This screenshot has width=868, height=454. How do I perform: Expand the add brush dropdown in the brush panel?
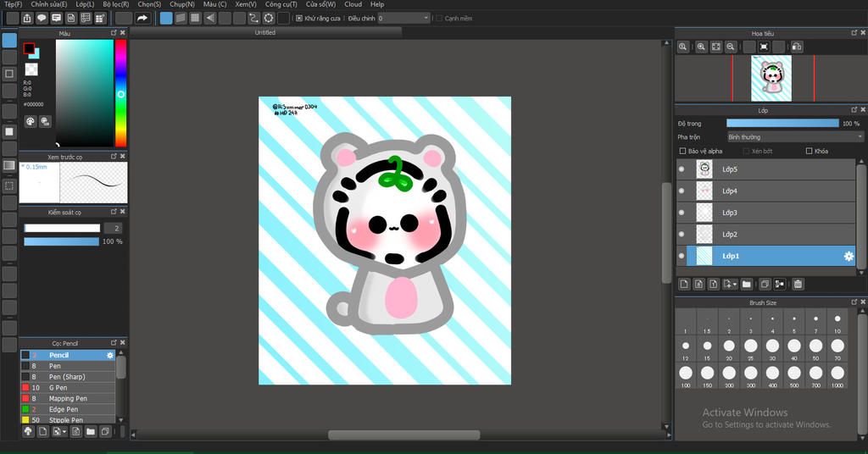pos(64,431)
